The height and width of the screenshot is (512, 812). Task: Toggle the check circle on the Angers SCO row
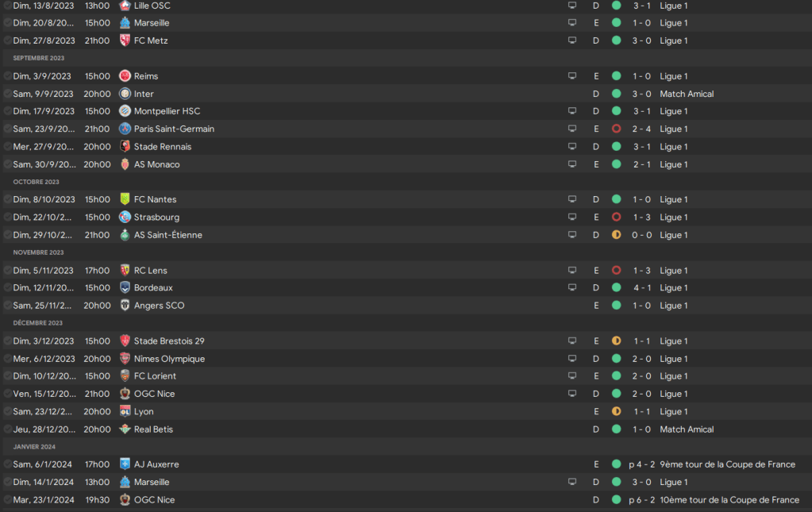point(7,306)
